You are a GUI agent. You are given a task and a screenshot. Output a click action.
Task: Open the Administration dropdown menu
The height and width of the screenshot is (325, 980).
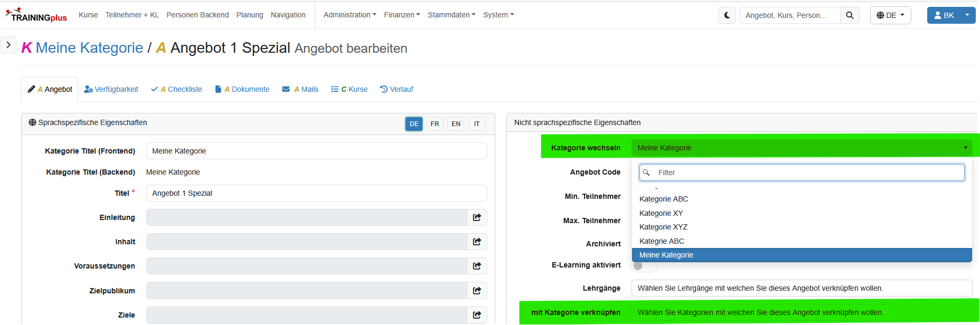350,15
